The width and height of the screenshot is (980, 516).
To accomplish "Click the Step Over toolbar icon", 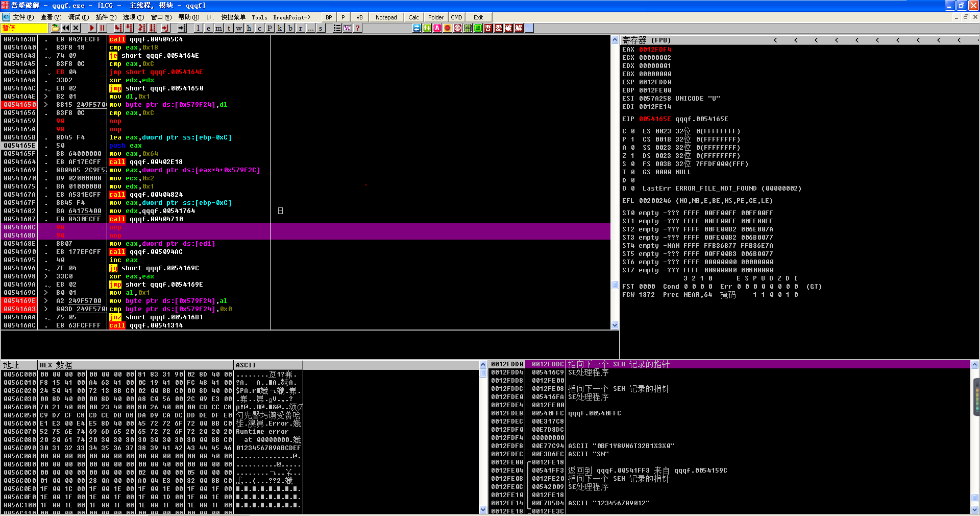I will coord(130,28).
